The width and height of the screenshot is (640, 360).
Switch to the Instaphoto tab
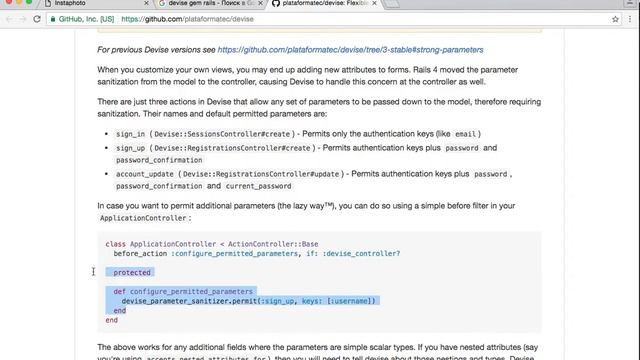coord(96,3)
